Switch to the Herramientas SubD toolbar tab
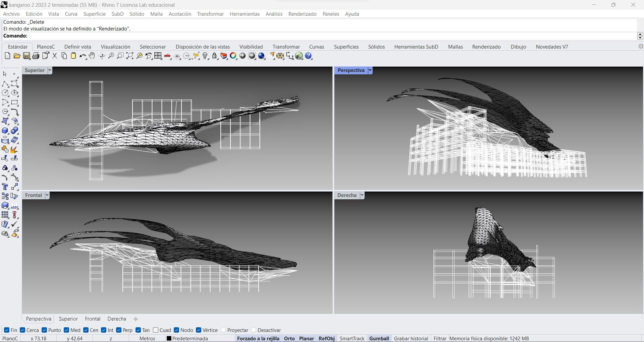The image size is (644, 342). point(416,47)
